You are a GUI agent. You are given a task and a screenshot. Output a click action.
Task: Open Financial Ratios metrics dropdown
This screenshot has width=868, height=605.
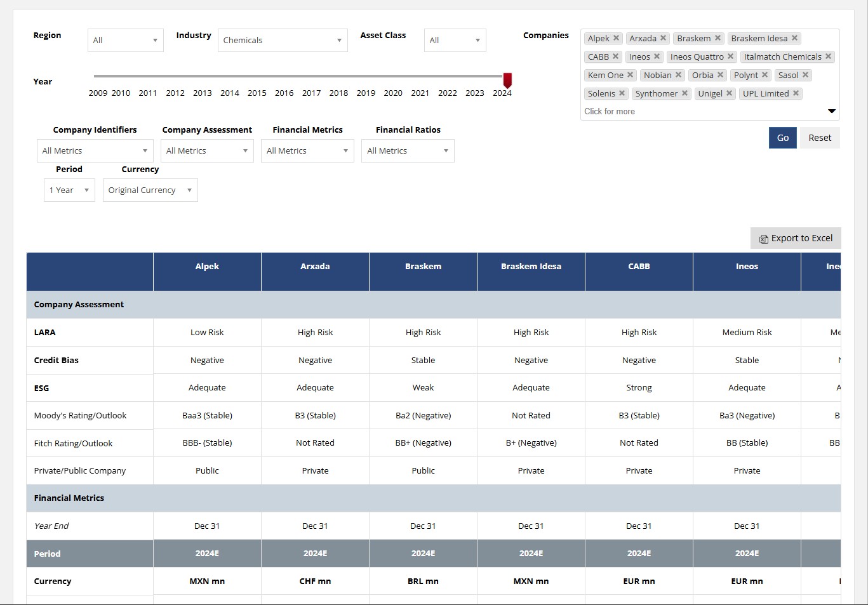(x=408, y=150)
